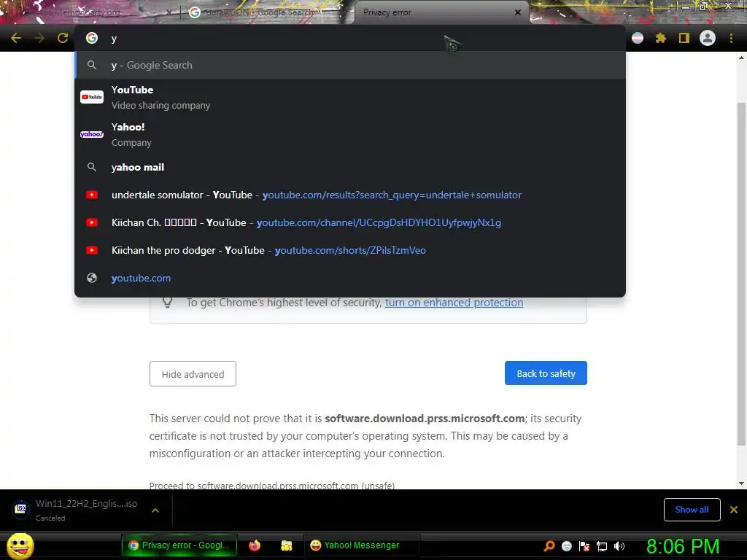
Task: Click 'turn on enhanced protection' link
Action: click(454, 303)
